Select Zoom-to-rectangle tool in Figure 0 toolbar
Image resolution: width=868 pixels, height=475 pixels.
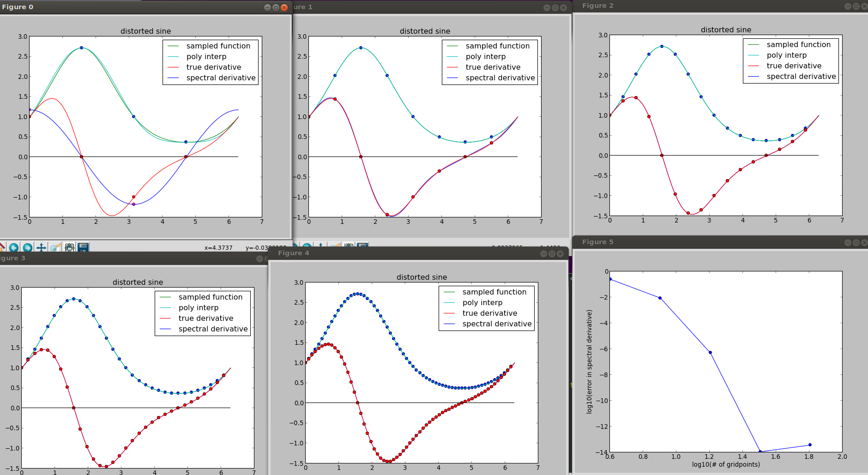click(x=55, y=247)
